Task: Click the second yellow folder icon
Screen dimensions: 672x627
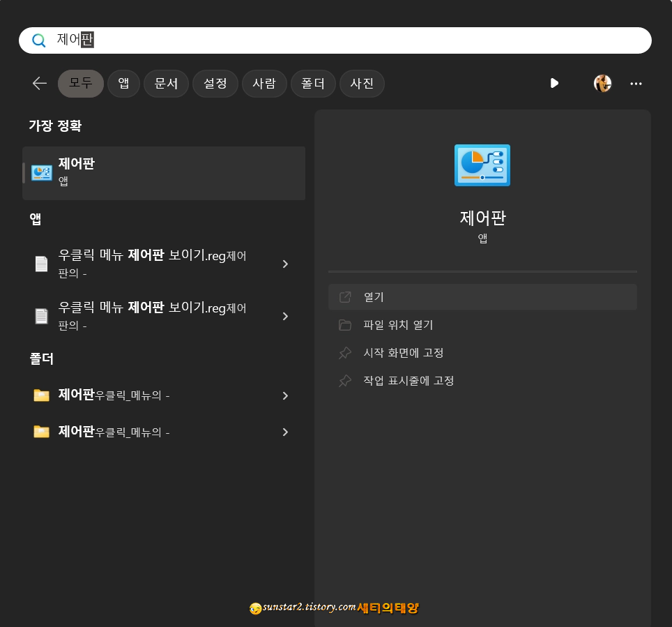Action: 42,432
